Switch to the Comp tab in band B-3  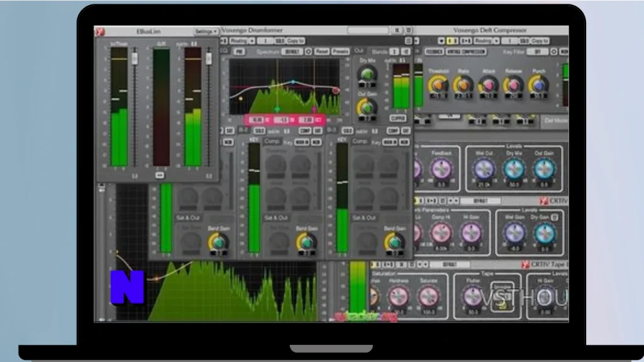[x=359, y=141]
